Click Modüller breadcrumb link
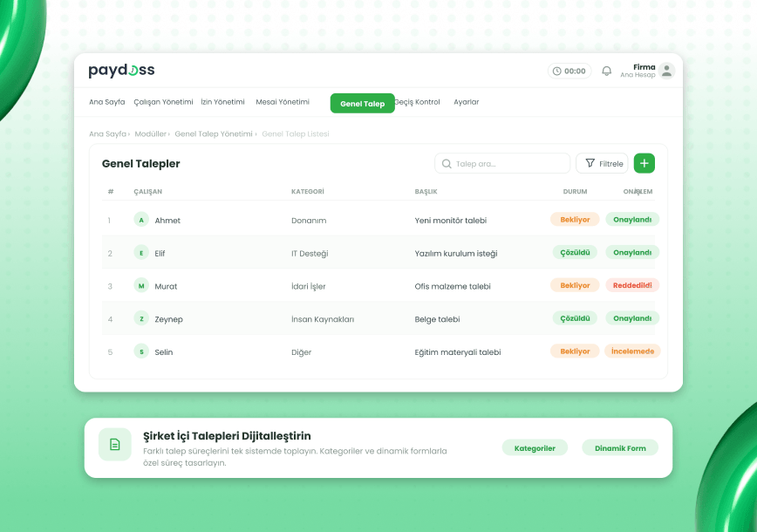Image resolution: width=757 pixels, height=532 pixels. pos(151,133)
